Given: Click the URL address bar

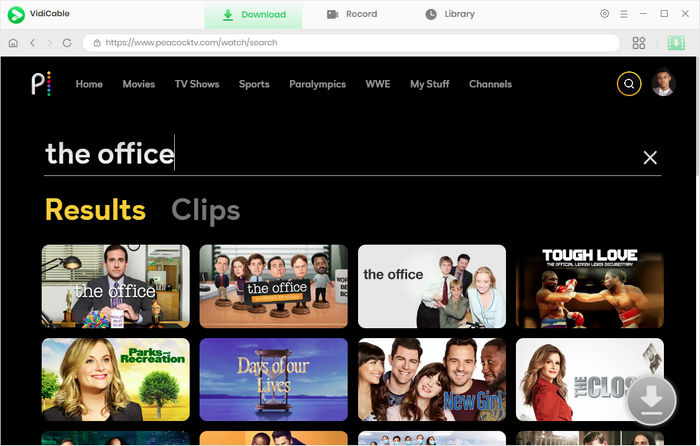Looking at the screenshot, I should tap(350, 43).
